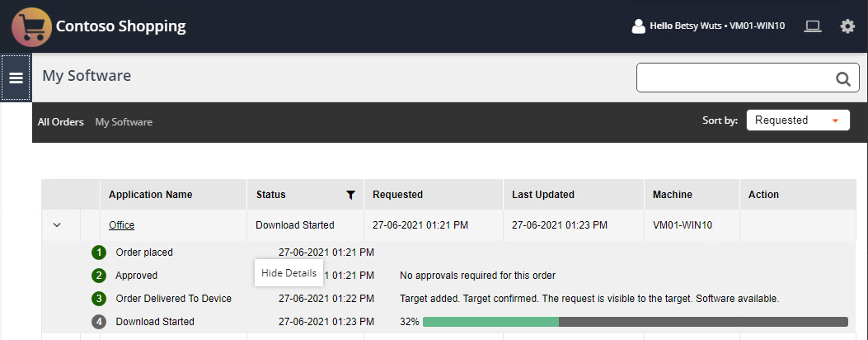The width and height of the screenshot is (868, 340).
Task: Switch to the My Software tab
Action: 124,122
